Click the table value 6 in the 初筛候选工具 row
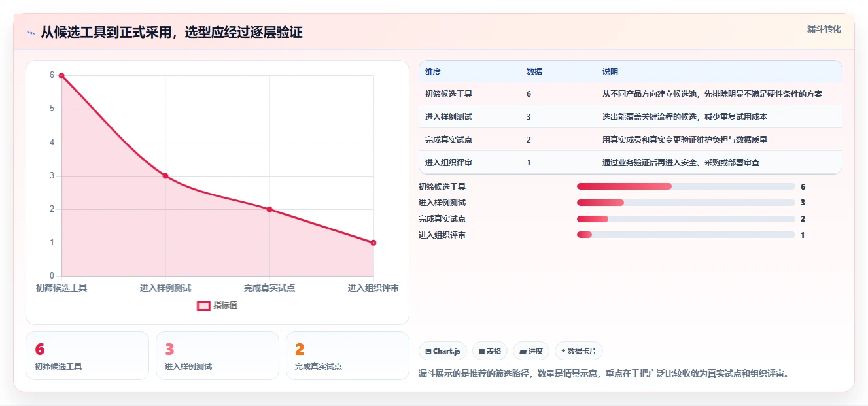This screenshot has height=406, width=868. (529, 94)
